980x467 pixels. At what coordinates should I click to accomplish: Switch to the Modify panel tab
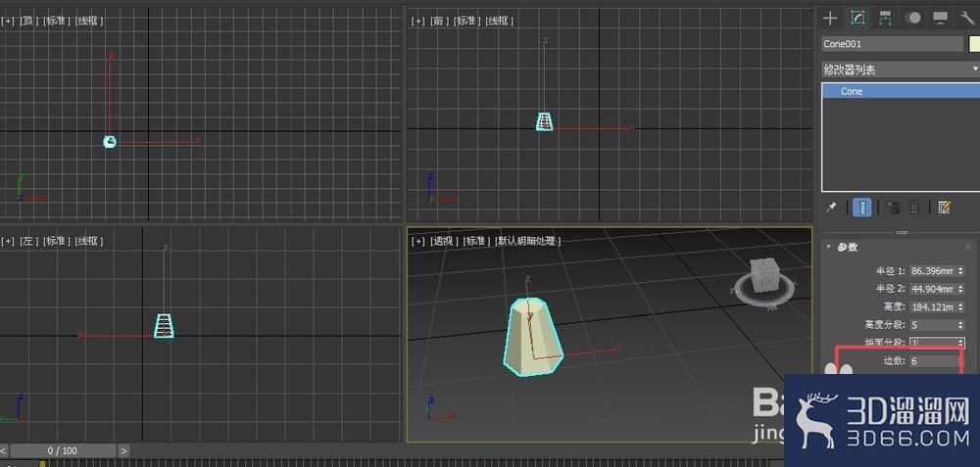pyautogui.click(x=857, y=18)
